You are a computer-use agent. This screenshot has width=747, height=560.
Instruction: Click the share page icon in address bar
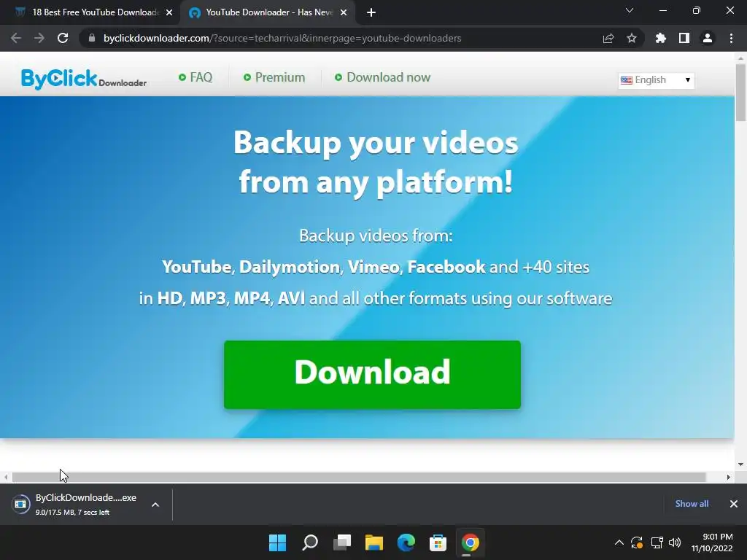coord(608,38)
